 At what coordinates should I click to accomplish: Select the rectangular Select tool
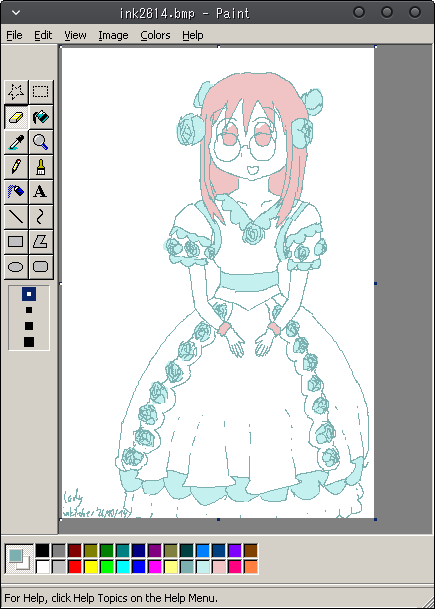[x=41, y=92]
